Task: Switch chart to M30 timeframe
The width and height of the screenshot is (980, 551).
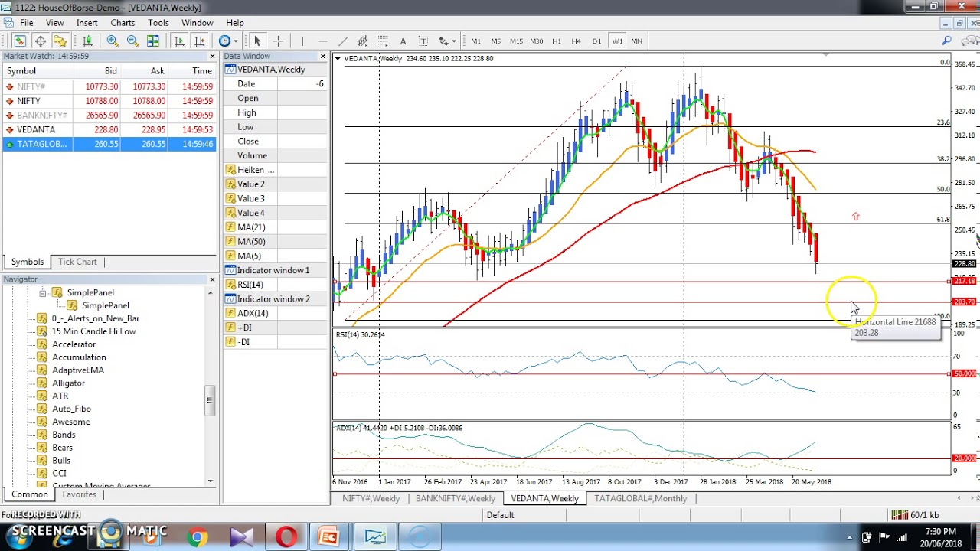Action: pos(536,41)
